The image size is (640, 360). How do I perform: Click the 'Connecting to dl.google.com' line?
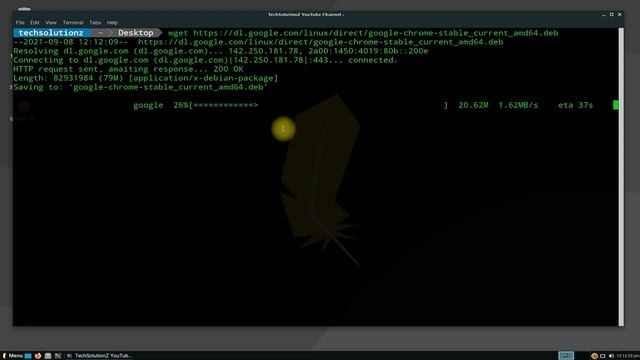(205, 60)
